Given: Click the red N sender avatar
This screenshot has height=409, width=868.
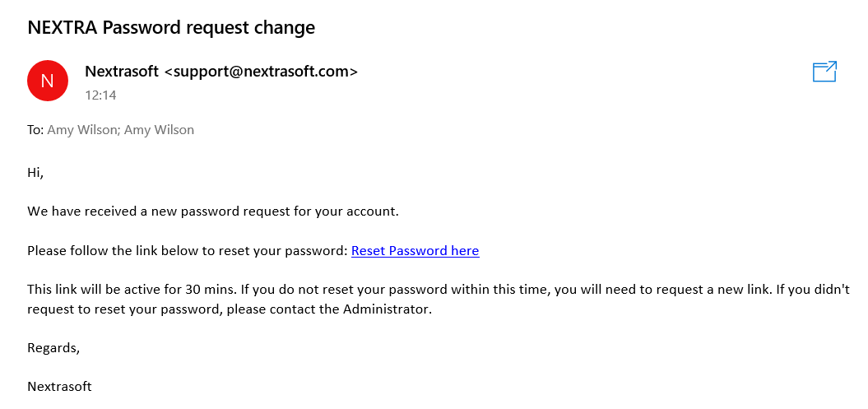Looking at the screenshot, I should (48, 81).
